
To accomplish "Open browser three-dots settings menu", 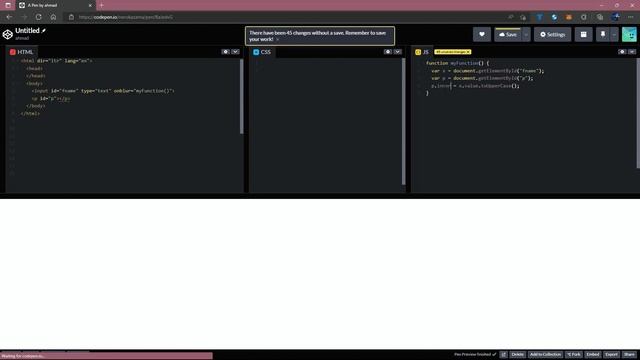I will (631, 17).
